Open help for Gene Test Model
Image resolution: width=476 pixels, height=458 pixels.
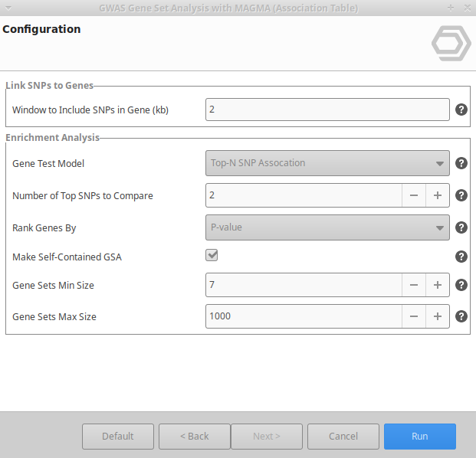(x=461, y=163)
